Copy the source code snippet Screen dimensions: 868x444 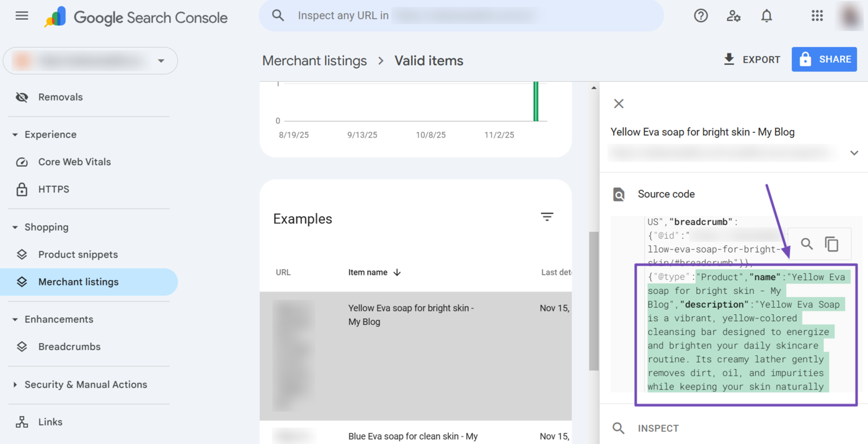click(831, 244)
